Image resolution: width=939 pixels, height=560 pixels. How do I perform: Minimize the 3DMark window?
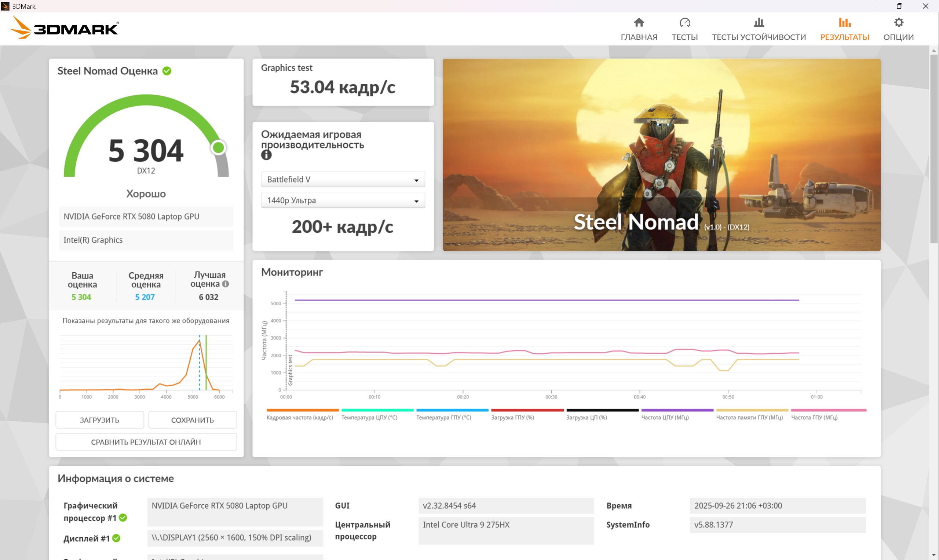point(874,6)
